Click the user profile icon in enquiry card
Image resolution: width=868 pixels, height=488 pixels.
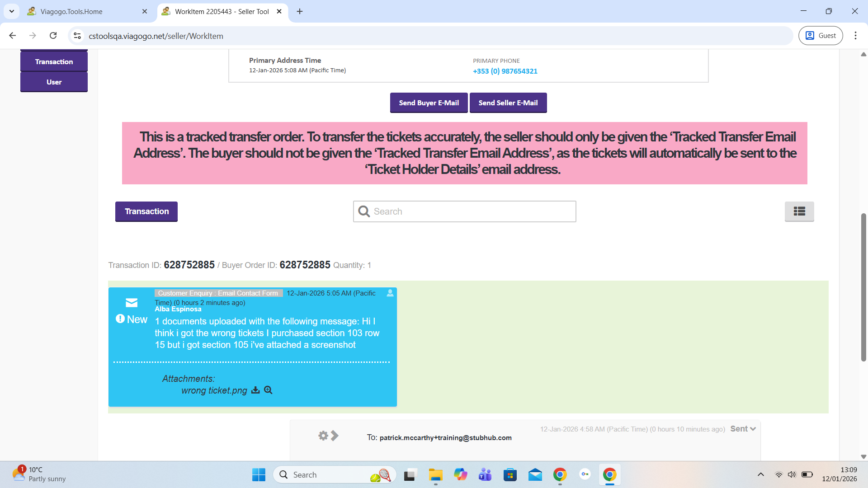[x=390, y=293]
